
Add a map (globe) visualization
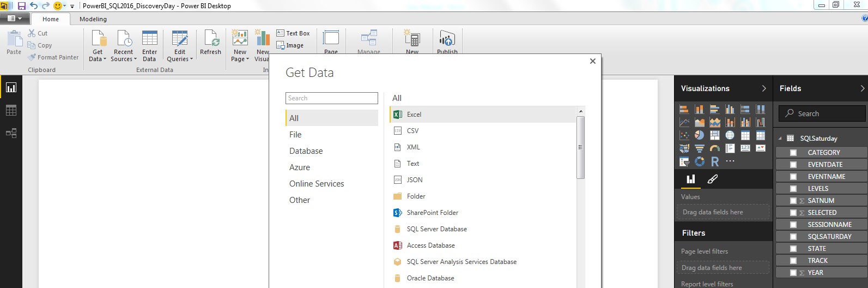pyautogui.click(x=730, y=135)
